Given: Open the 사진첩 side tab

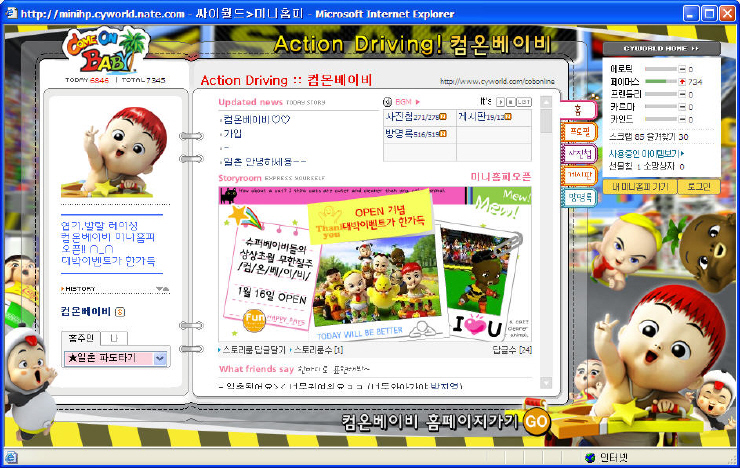Looking at the screenshot, I should [580, 153].
